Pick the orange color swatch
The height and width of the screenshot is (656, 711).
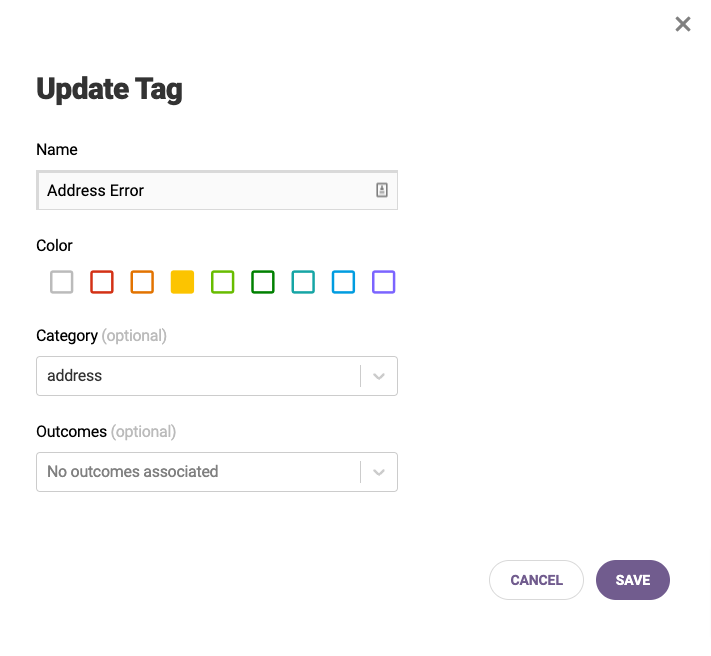coord(142,282)
